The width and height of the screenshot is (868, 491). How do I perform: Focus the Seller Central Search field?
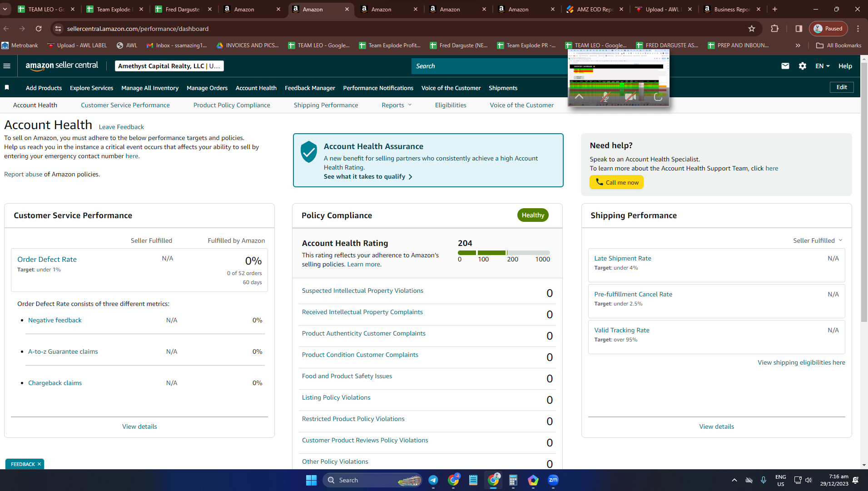(x=489, y=66)
